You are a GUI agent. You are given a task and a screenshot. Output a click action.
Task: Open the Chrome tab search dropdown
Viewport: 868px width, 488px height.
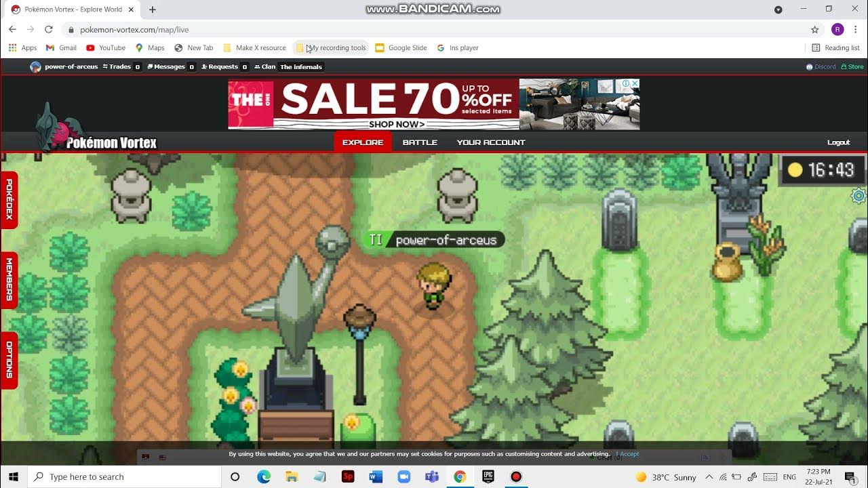pos(778,9)
